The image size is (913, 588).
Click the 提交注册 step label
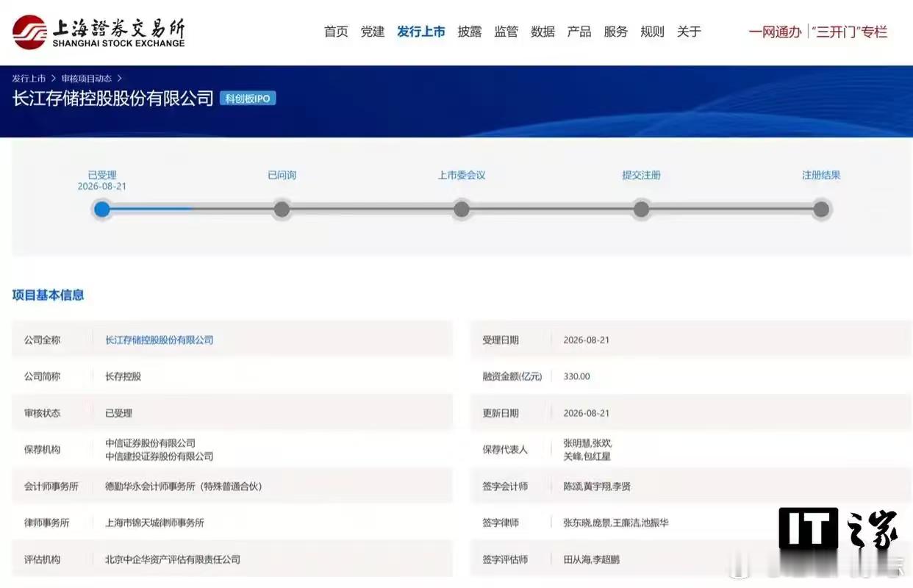tap(642, 175)
